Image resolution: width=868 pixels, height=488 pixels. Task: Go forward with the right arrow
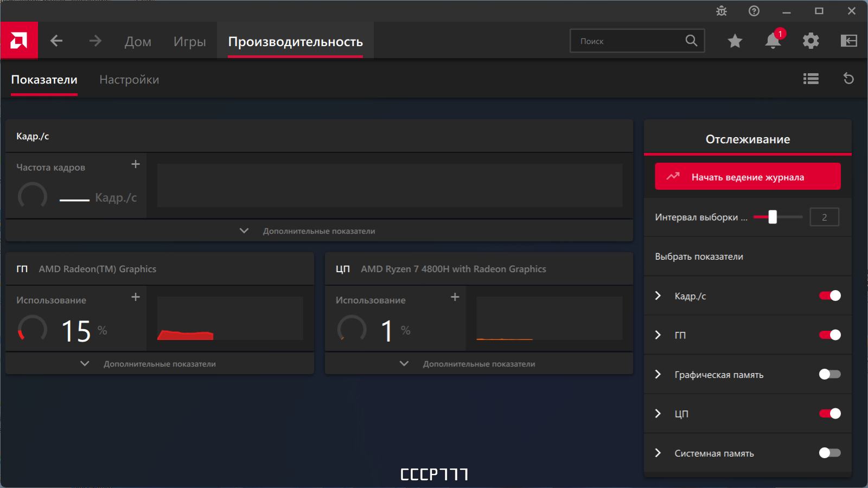[95, 41]
